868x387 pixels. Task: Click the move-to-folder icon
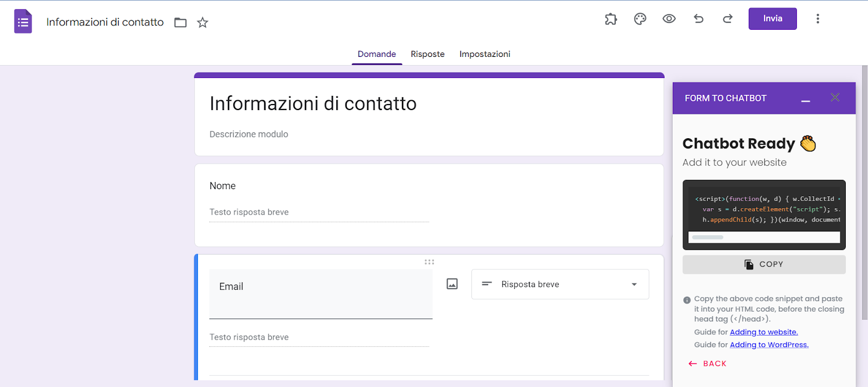tap(181, 22)
